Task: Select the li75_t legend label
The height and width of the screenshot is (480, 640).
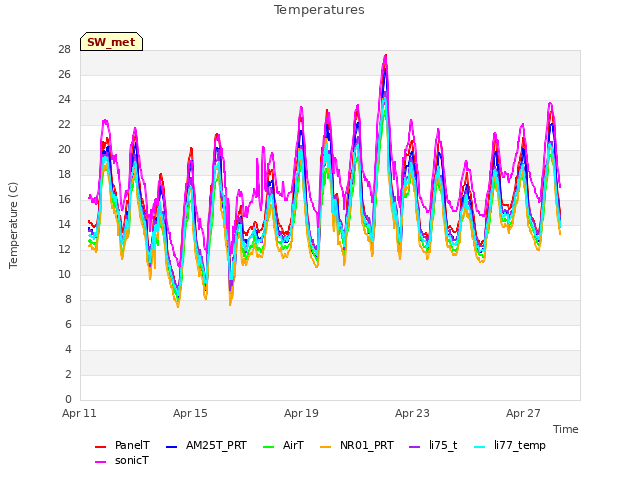Action: pyautogui.click(x=443, y=445)
